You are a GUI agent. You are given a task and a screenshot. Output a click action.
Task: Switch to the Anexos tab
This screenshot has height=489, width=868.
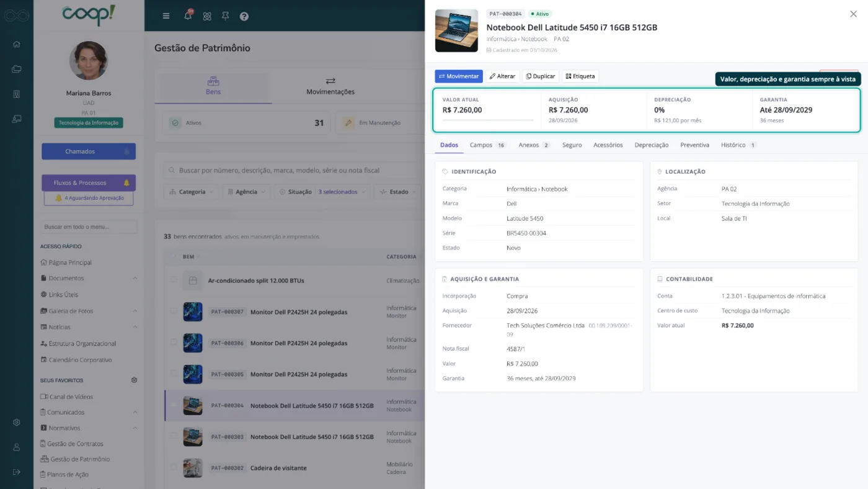[534, 145]
